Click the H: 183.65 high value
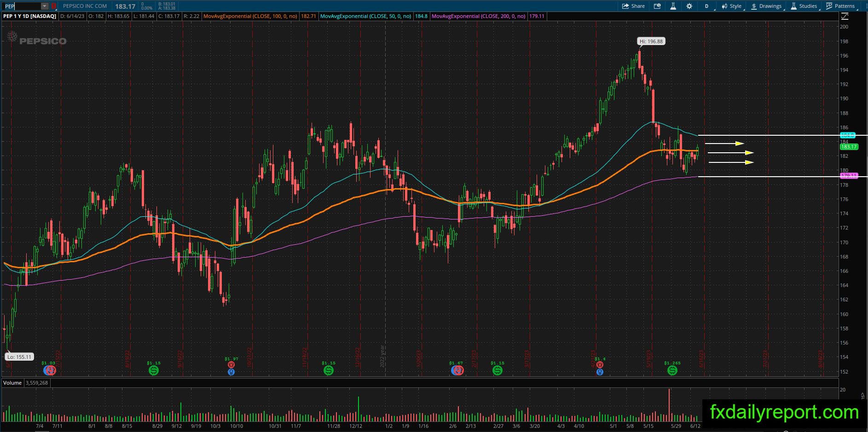868x432 pixels. click(x=118, y=16)
